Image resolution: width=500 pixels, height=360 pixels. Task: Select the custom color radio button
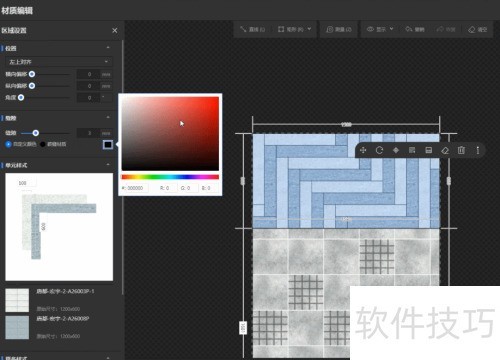(8, 144)
